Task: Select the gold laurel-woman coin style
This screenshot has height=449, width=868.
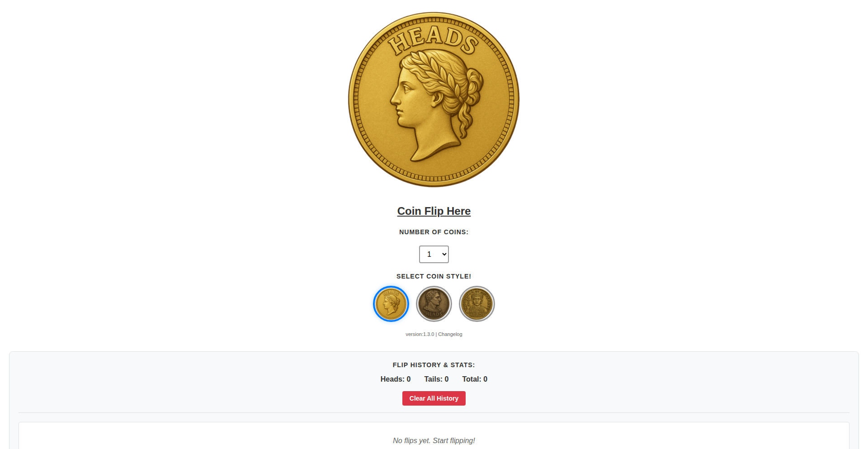Action: (391, 304)
